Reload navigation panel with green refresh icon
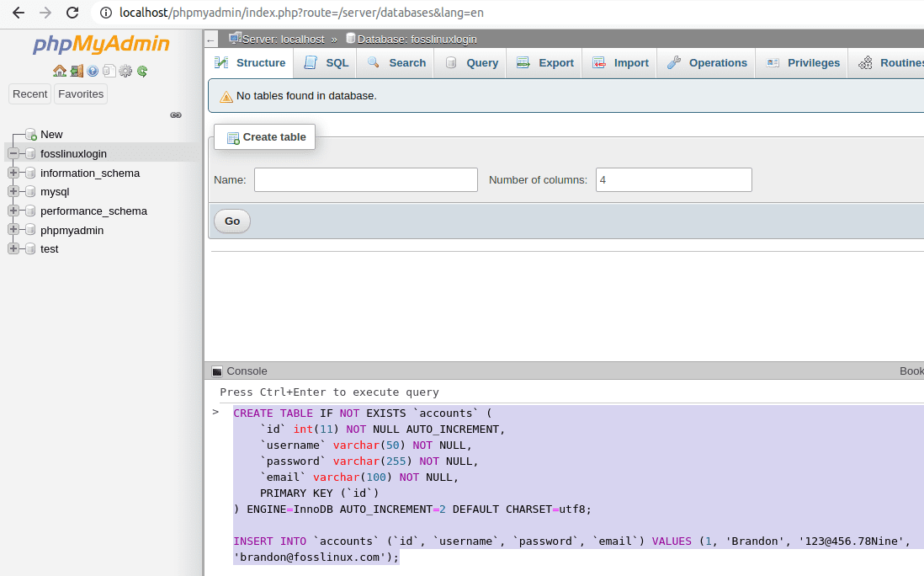Image resolution: width=924 pixels, height=576 pixels. pyautogui.click(x=142, y=72)
